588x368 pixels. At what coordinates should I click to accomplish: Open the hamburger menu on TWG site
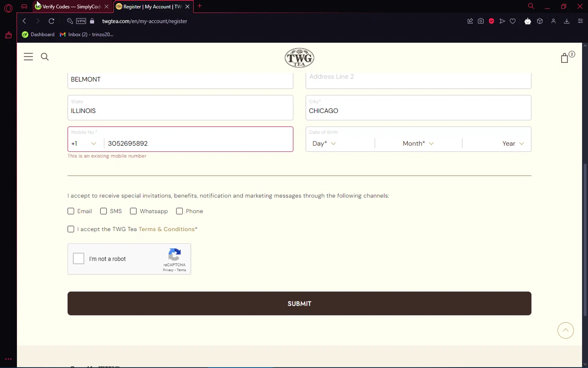pos(28,56)
